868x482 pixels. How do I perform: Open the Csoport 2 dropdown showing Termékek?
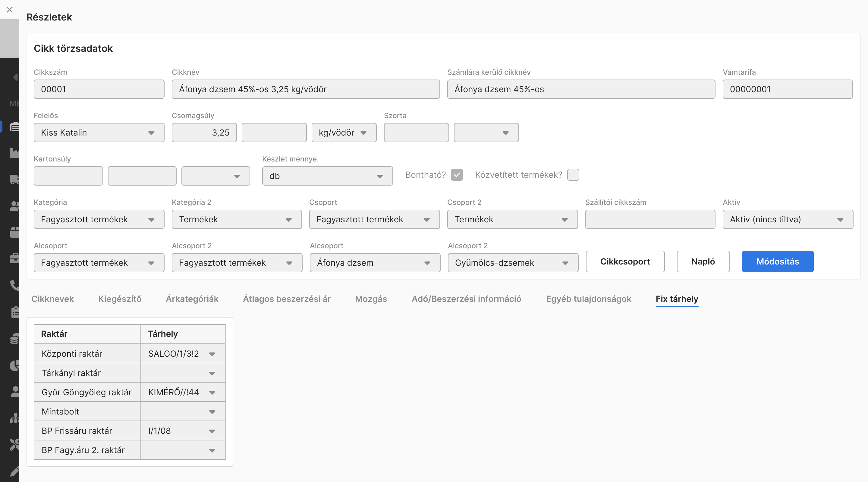coord(512,220)
